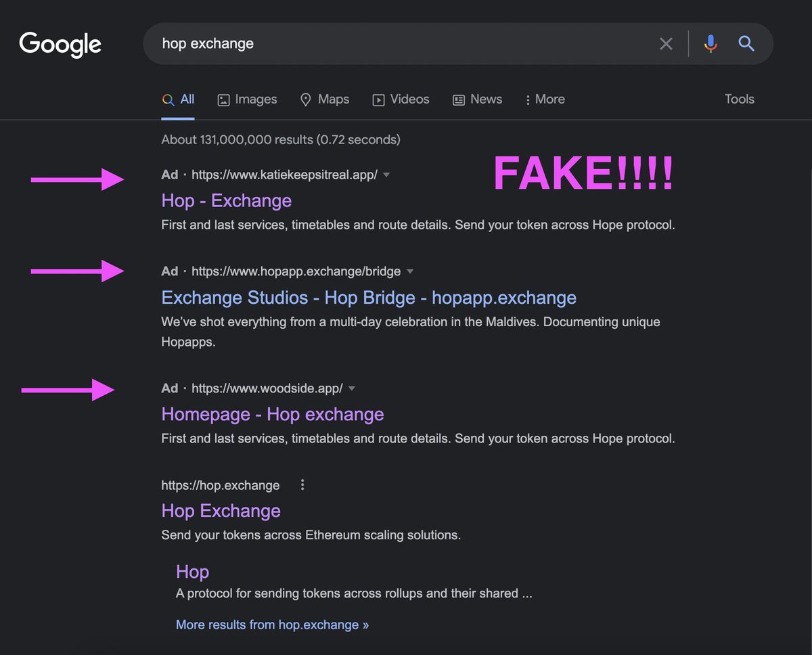Click the microphone icon for voice search
The height and width of the screenshot is (655, 812).
710,43
